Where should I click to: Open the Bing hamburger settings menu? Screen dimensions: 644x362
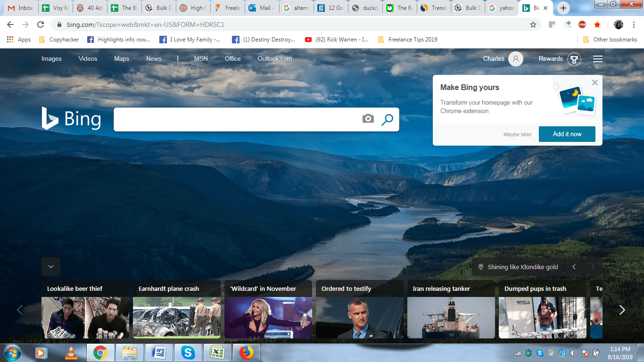598,59
